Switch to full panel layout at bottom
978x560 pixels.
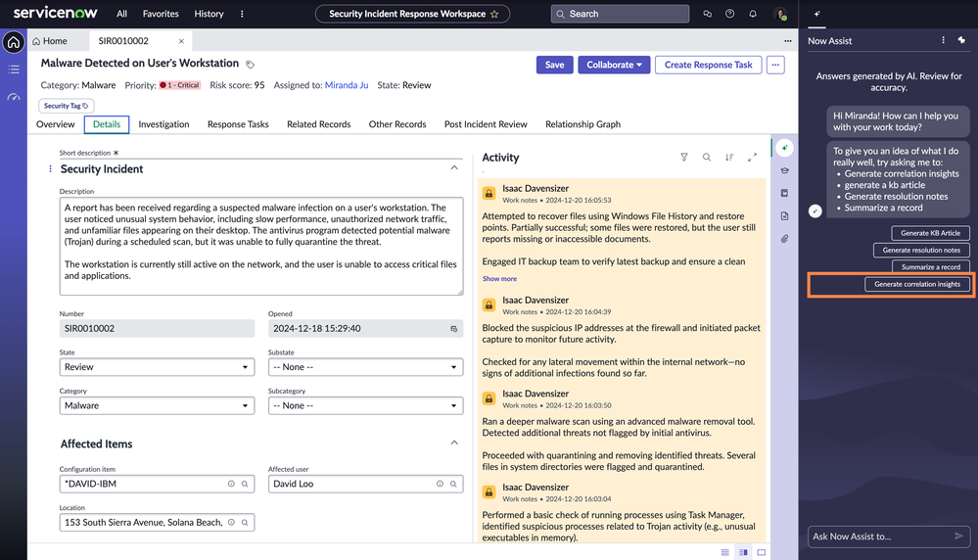[x=761, y=552]
